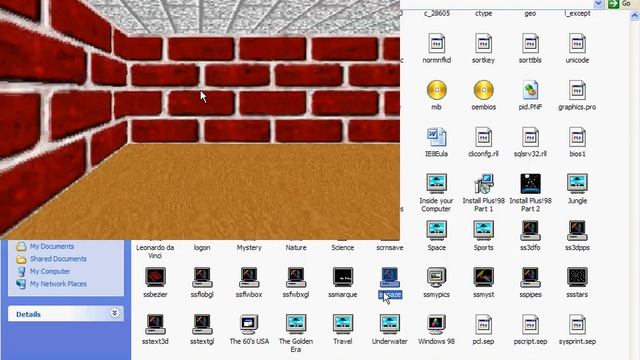The height and width of the screenshot is (360, 640).
Task: Expand the Details panel chevron
Action: (x=114, y=313)
